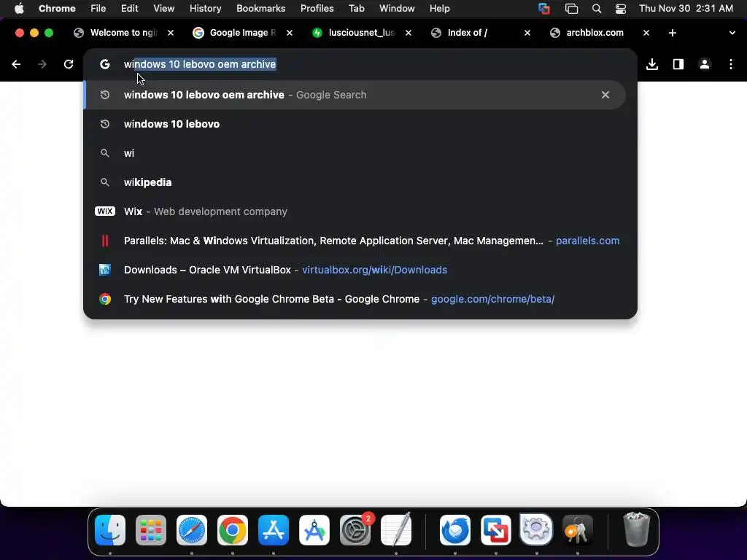Open the parallels.com suggestion
The height and width of the screenshot is (560, 747).
click(355, 241)
